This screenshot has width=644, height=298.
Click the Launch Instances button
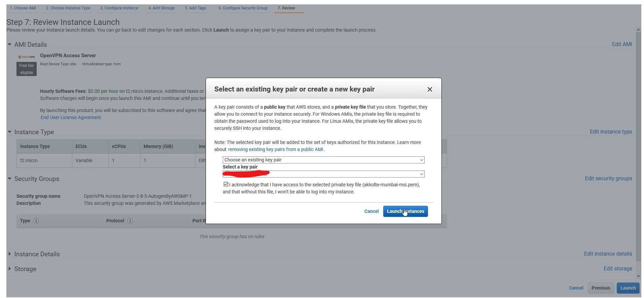click(405, 212)
